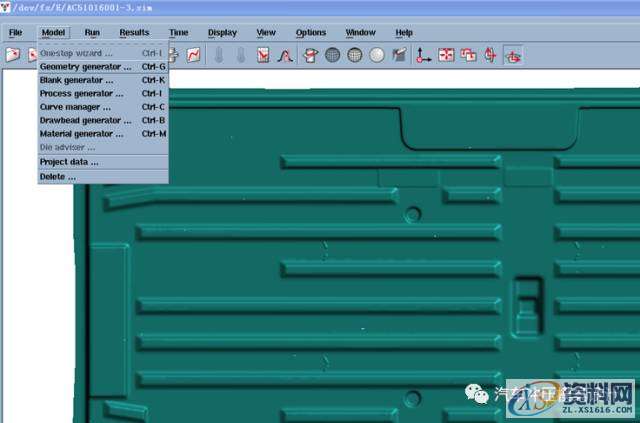Click the overlapping red windows icon
The width and height of the screenshot is (640, 423).
pos(468,55)
